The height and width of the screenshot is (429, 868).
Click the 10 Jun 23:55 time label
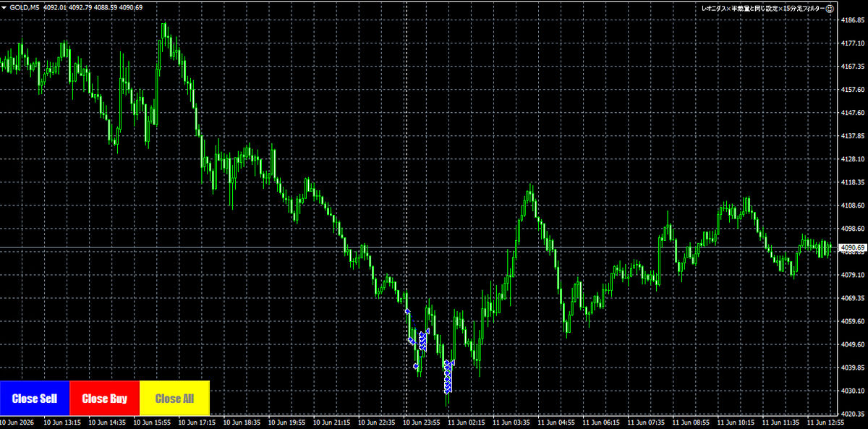coord(421,422)
